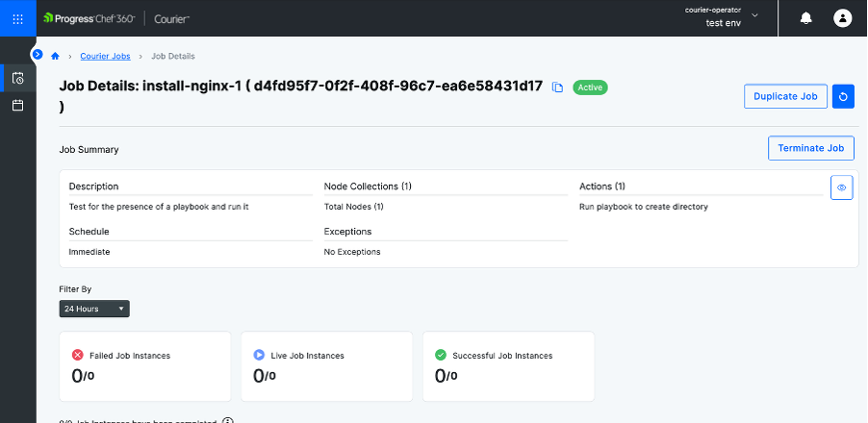Click the Successful Job Instances check icon
This screenshot has width=868, height=423.
[x=440, y=355]
